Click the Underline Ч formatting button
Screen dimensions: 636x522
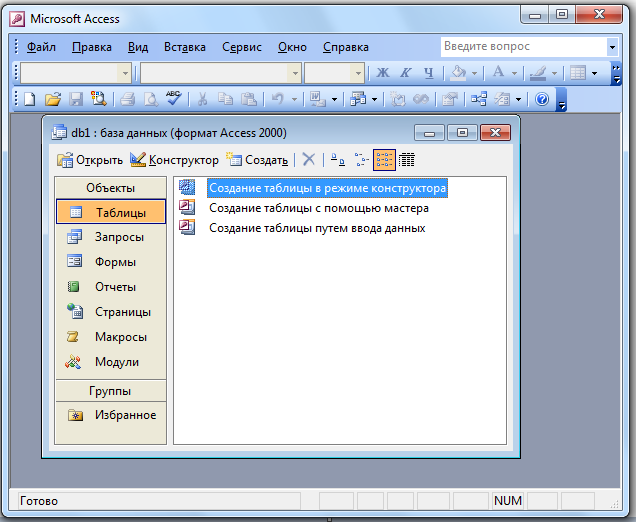[429, 73]
